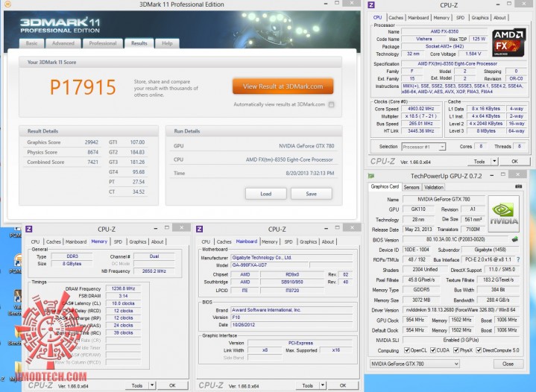Click purple icon of CPU-Z Memory window
Image resolution: width=536 pixels, height=392 pixels.
[29, 229]
